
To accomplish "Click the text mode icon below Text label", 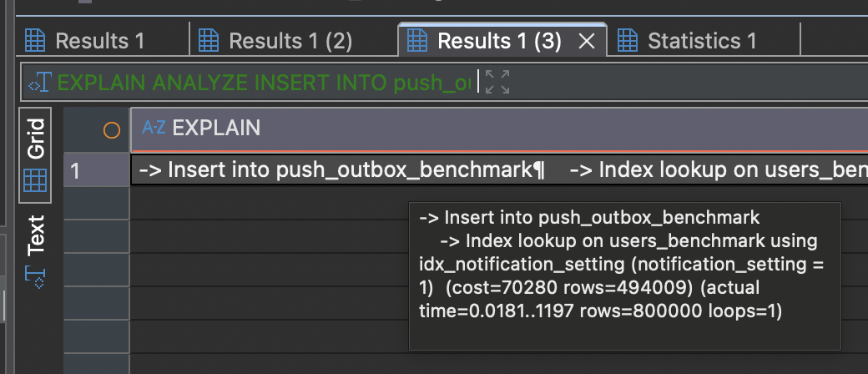I will (x=35, y=275).
